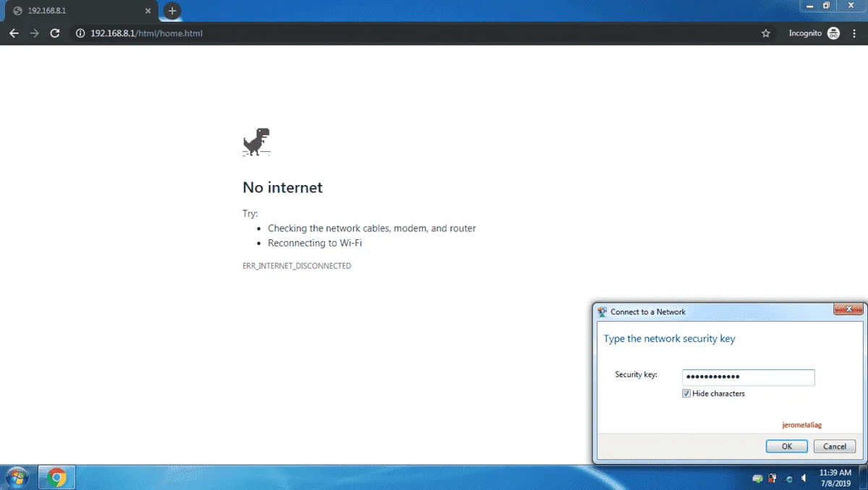Screen dimensions: 868x490
Task: Click the volume speaker tray icon
Action: [804, 478]
